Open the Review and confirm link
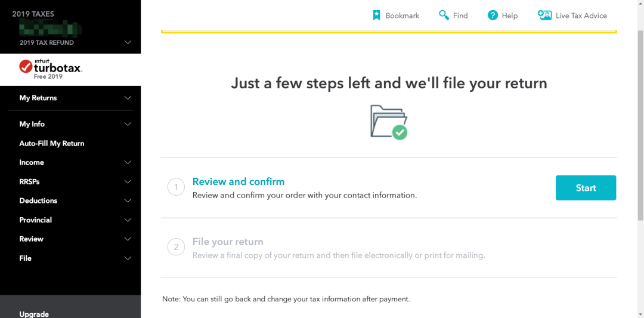The width and height of the screenshot is (644, 318). (238, 181)
